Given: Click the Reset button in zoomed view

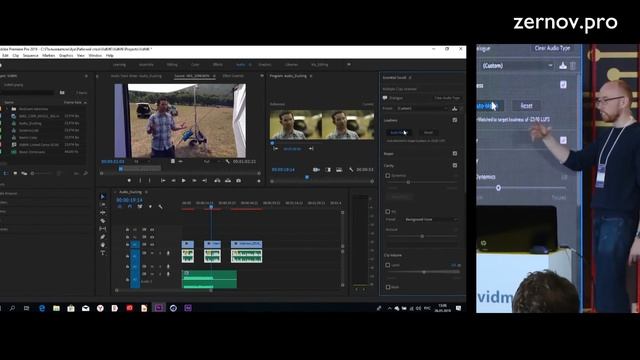Looking at the screenshot, I should tap(527, 106).
